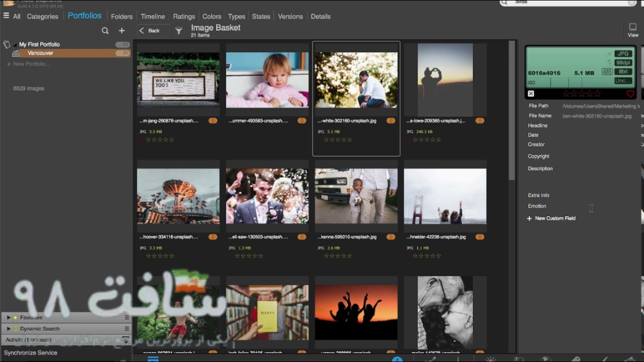Open the Dynamic Search panel options menu icon
Screen dimensions: 644x362
pos(126,328)
